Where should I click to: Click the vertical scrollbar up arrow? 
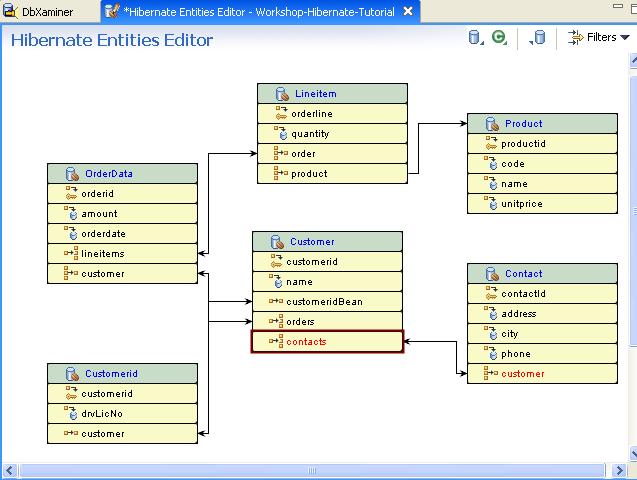pyautogui.click(x=633, y=60)
